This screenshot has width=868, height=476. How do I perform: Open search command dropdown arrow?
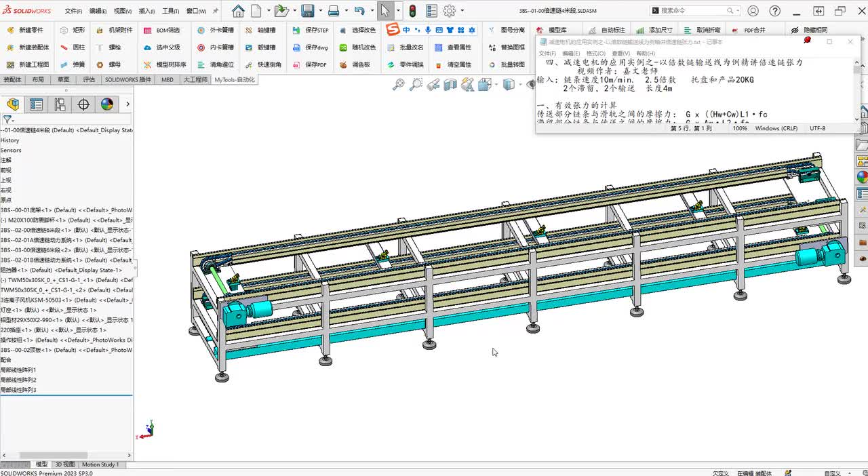click(x=737, y=11)
